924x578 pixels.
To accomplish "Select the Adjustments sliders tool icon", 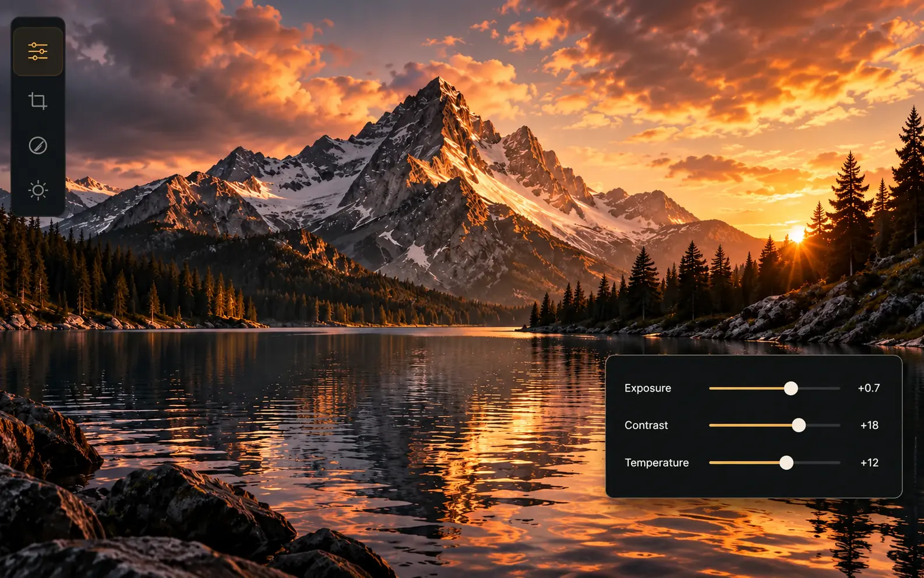I will (x=38, y=51).
